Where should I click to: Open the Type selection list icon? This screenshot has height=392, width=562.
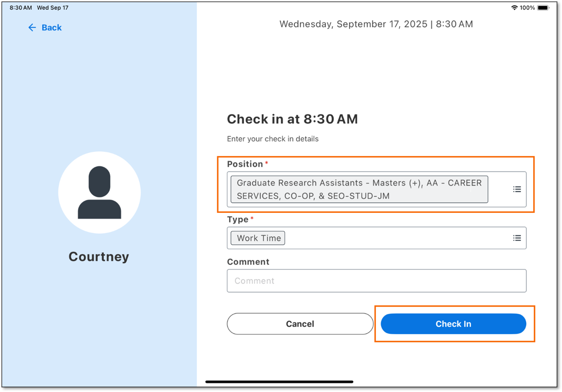(x=517, y=237)
